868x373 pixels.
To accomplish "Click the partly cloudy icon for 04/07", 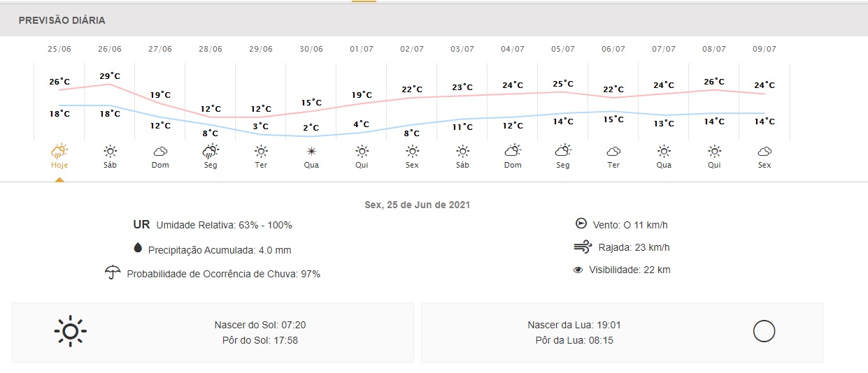I will (x=513, y=150).
